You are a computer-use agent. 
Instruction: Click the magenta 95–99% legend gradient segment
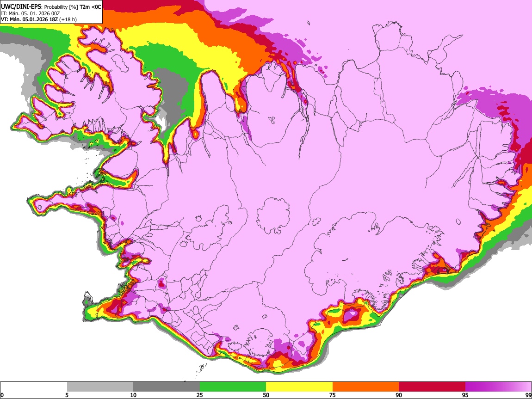(x=498, y=387)
